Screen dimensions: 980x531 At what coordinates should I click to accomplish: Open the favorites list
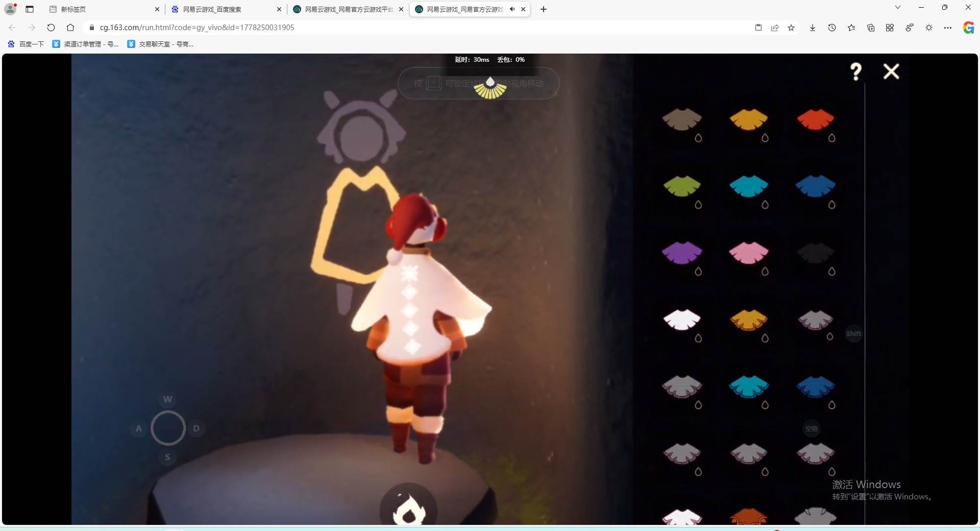[851, 28]
